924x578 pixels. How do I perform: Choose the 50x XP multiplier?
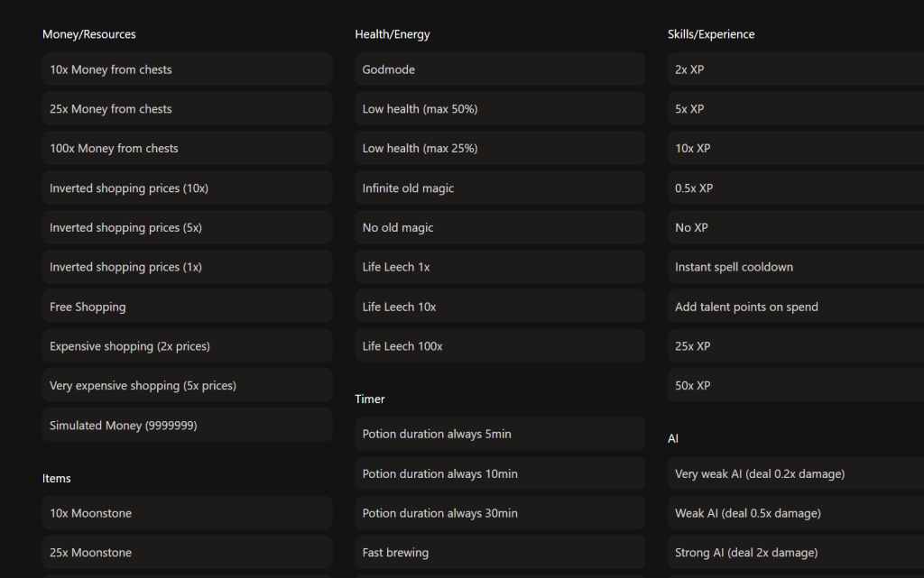(x=794, y=386)
